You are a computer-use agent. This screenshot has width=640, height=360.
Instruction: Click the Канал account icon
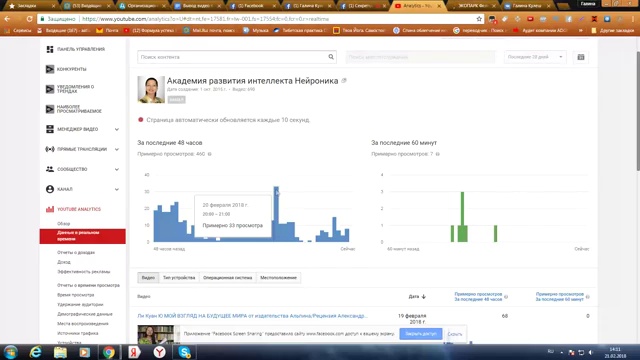click(x=50, y=189)
